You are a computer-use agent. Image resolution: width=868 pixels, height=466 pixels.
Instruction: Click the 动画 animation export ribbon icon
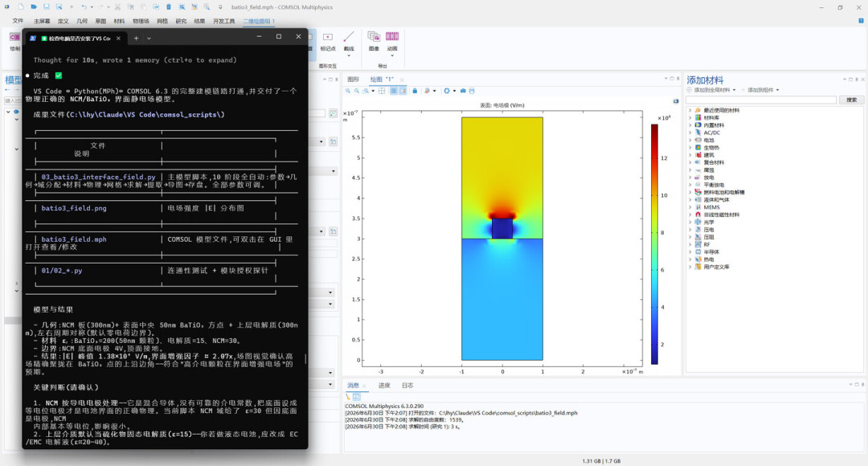(392, 36)
